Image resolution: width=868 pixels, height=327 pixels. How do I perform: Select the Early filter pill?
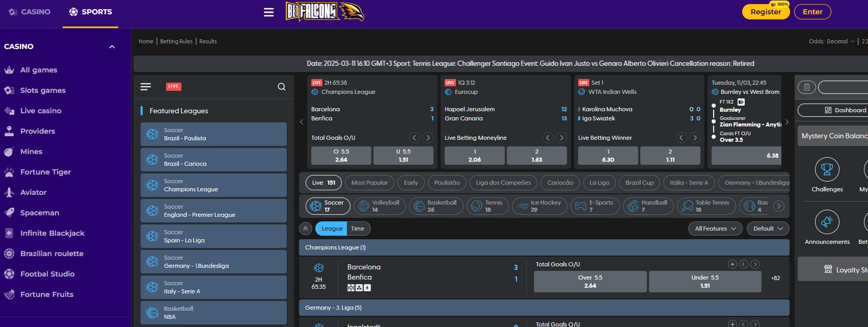coord(411,183)
